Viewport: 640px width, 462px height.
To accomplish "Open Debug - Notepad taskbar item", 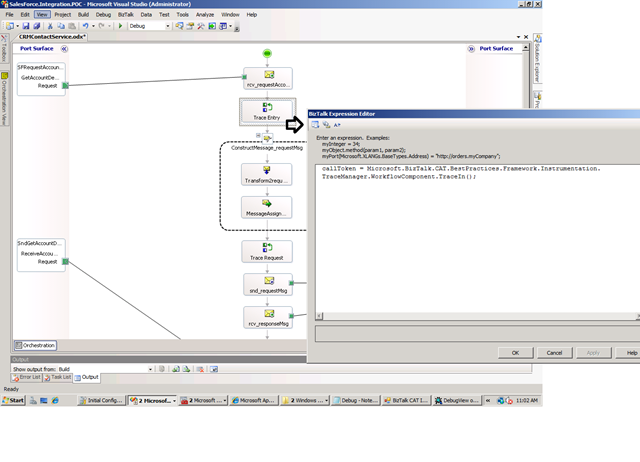I will [356, 400].
